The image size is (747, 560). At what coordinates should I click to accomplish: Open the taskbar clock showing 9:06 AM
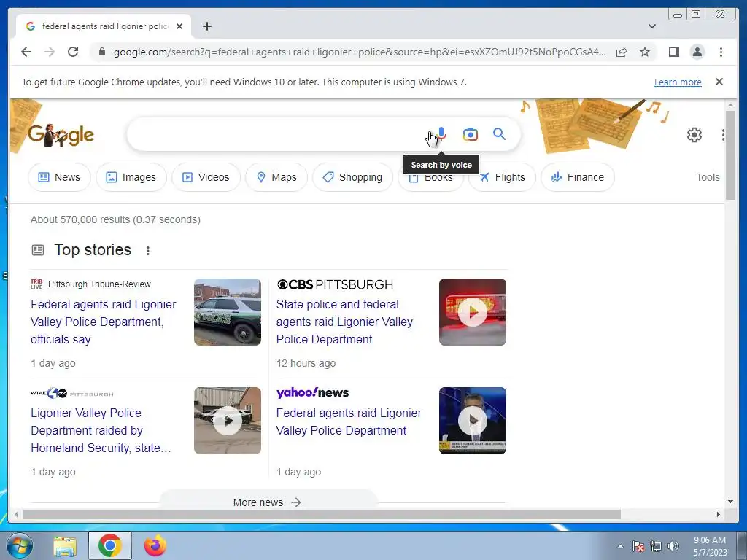pos(710,546)
